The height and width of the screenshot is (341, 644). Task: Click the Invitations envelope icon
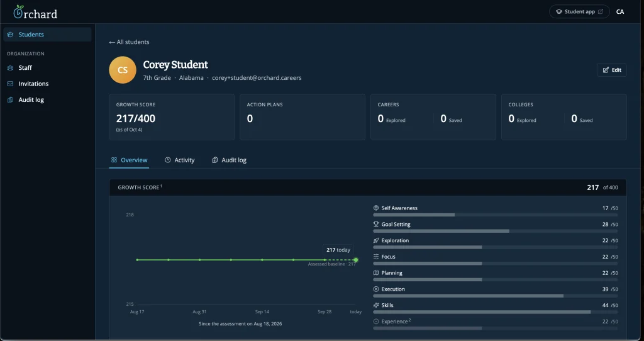pyautogui.click(x=10, y=84)
